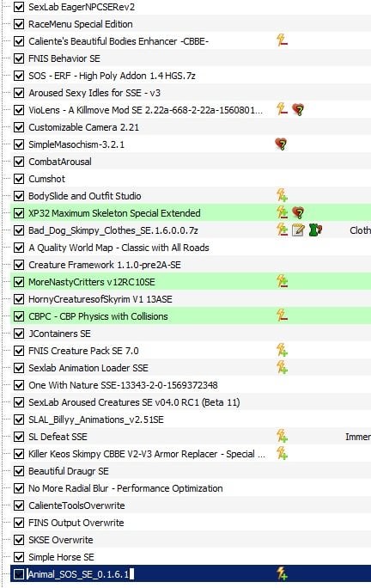Select the 'Cumshot' mod row

coord(191,179)
